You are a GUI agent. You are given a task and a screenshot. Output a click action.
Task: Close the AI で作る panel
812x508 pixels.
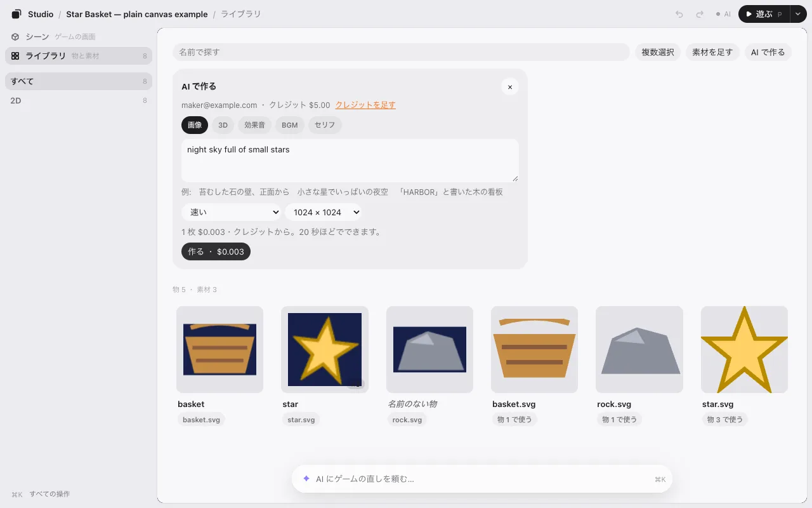pos(510,87)
